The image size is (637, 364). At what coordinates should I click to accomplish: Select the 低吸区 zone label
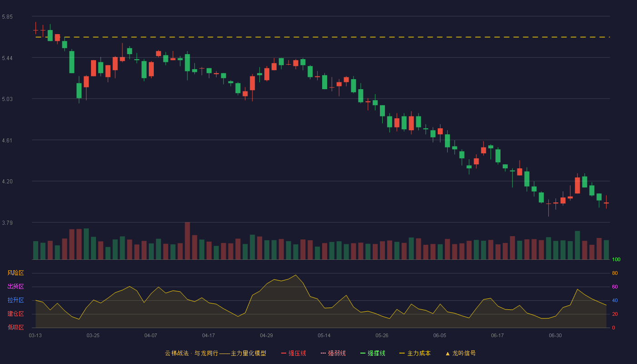[x=15, y=327]
